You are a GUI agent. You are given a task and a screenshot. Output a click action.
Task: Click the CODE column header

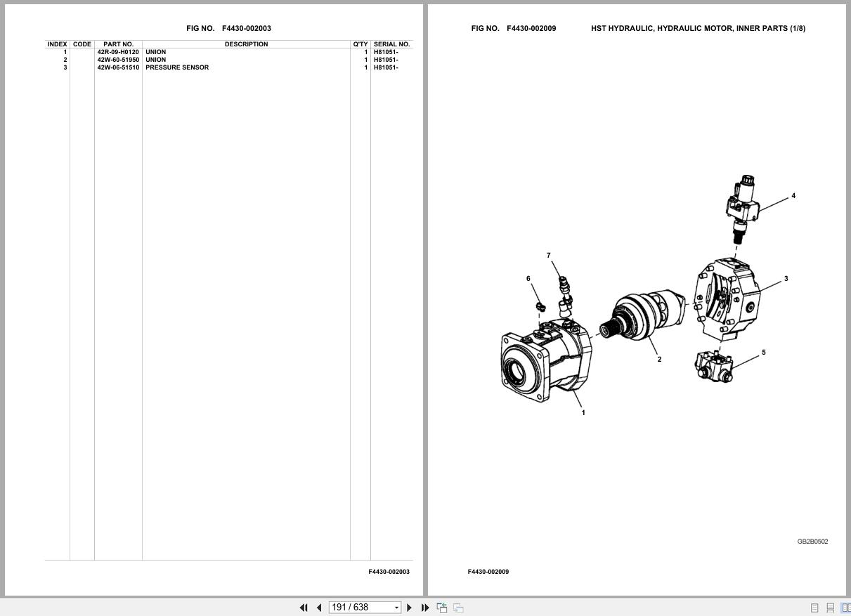[82, 44]
